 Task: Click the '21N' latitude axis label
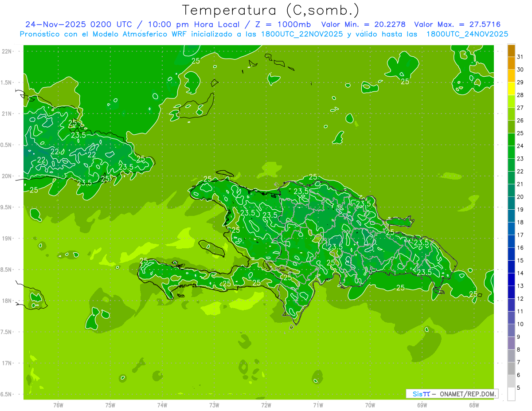click(x=7, y=114)
